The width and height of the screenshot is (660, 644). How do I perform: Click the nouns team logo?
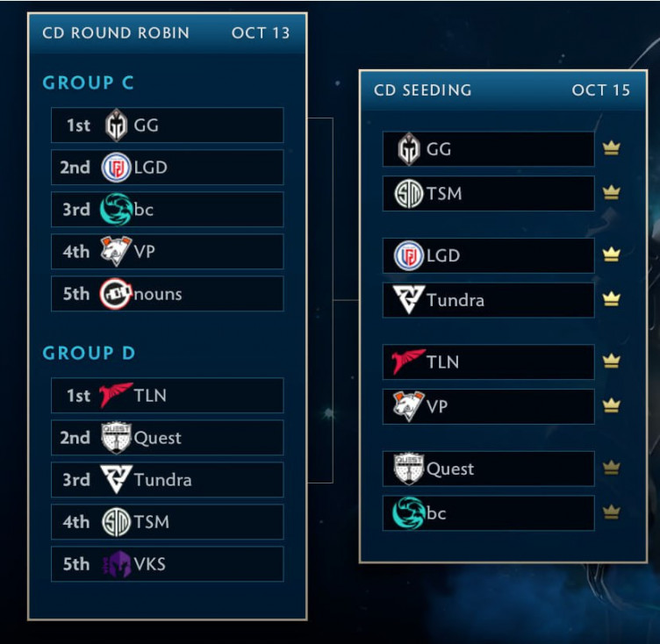click(117, 294)
